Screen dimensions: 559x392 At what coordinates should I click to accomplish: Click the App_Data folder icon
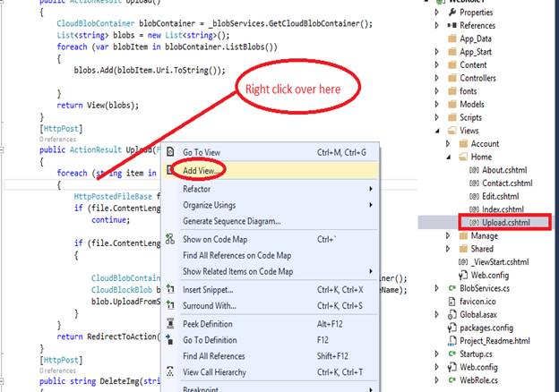tap(452, 38)
